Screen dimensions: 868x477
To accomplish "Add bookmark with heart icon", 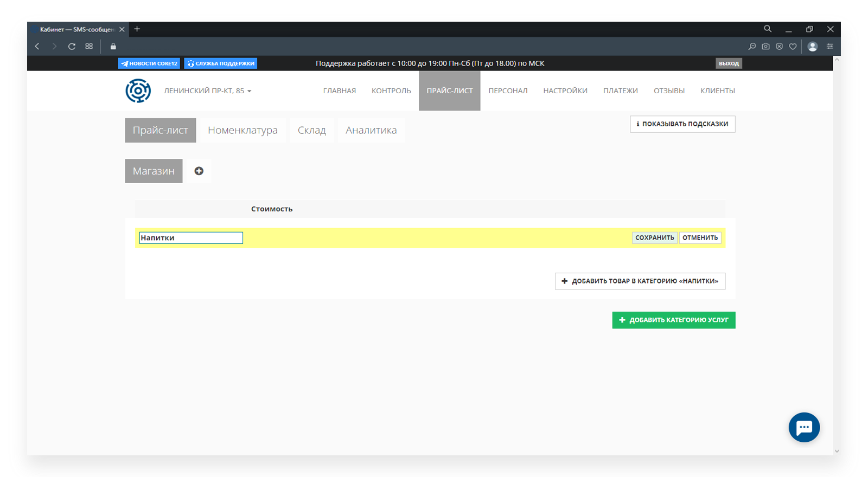I will click(x=793, y=47).
